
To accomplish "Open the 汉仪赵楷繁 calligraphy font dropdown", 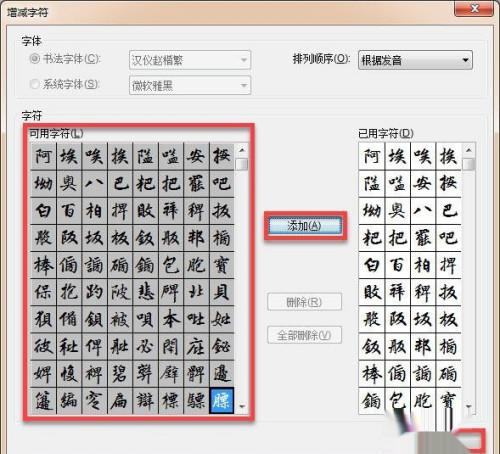I will (x=190, y=60).
